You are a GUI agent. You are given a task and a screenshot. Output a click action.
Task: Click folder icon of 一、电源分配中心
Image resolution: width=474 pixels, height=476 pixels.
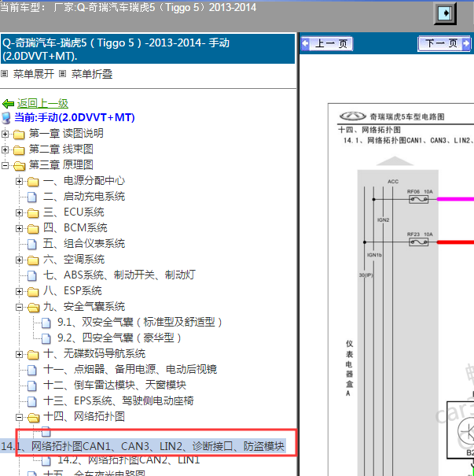(33, 182)
